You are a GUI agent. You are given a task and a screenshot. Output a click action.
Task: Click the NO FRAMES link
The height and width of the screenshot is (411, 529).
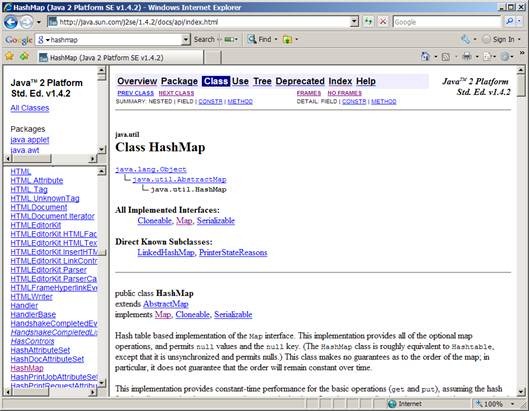[344, 93]
